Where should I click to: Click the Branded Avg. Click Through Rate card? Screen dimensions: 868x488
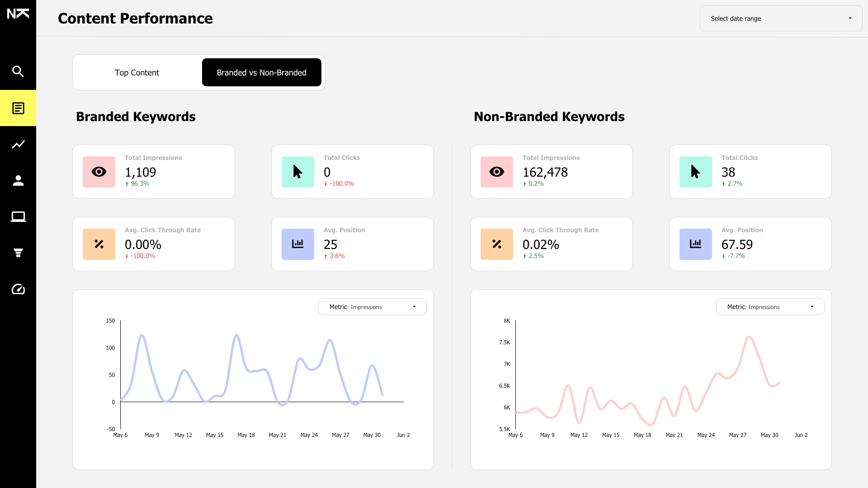[154, 244]
